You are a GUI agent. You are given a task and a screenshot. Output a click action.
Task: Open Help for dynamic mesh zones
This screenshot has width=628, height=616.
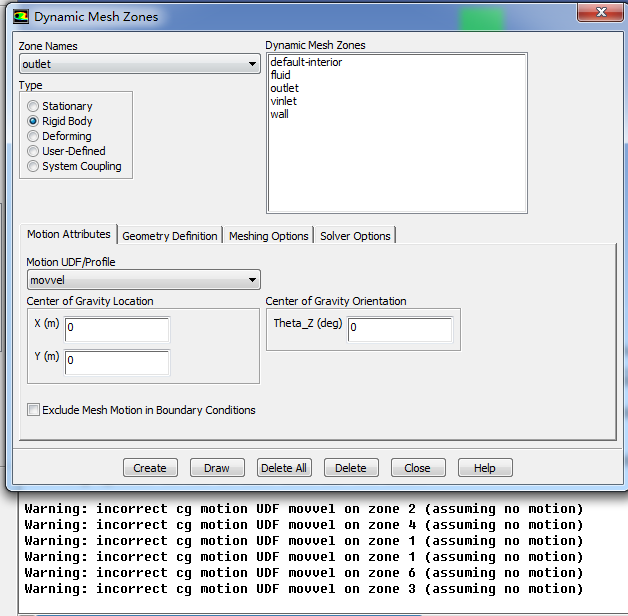485,468
